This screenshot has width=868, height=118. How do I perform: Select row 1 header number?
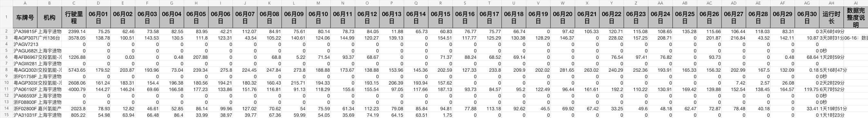[x=6, y=17]
